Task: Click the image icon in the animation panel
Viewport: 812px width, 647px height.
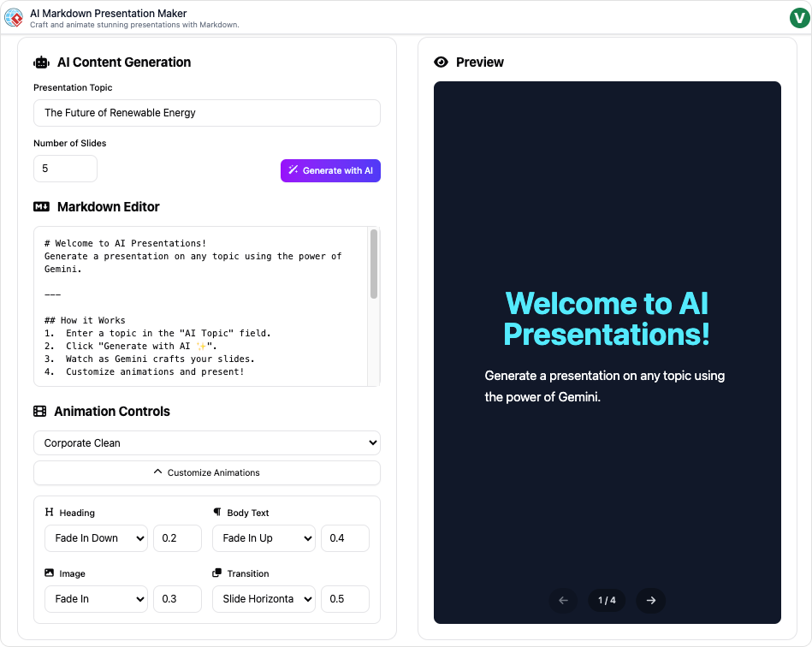Action: point(49,573)
